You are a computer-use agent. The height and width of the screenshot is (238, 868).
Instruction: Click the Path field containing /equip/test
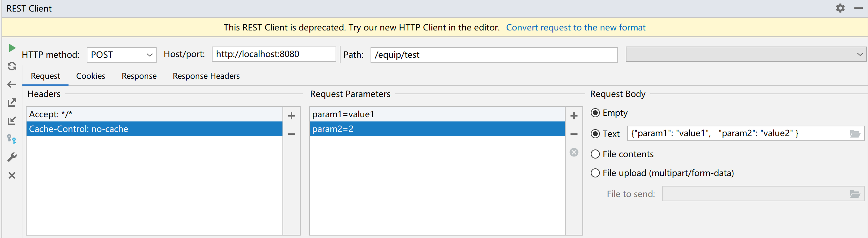point(494,55)
